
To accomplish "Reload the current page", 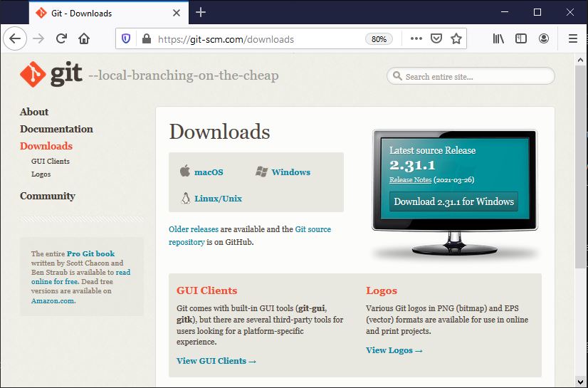I will click(x=61, y=38).
